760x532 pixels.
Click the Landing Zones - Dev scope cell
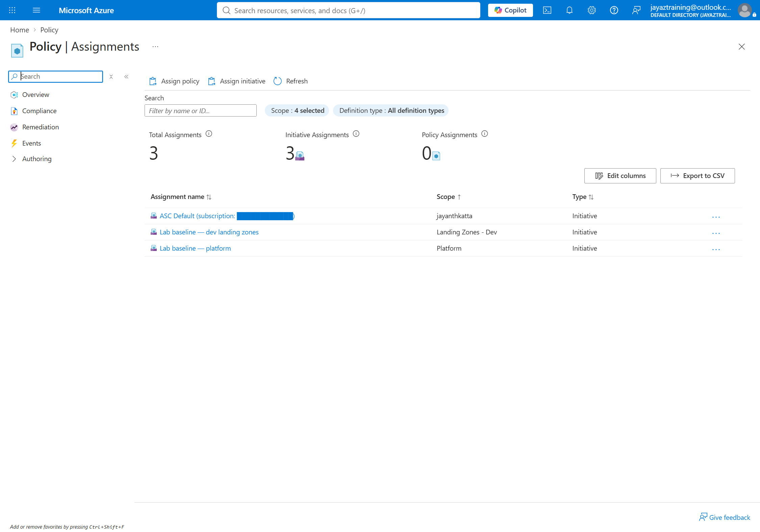467,232
